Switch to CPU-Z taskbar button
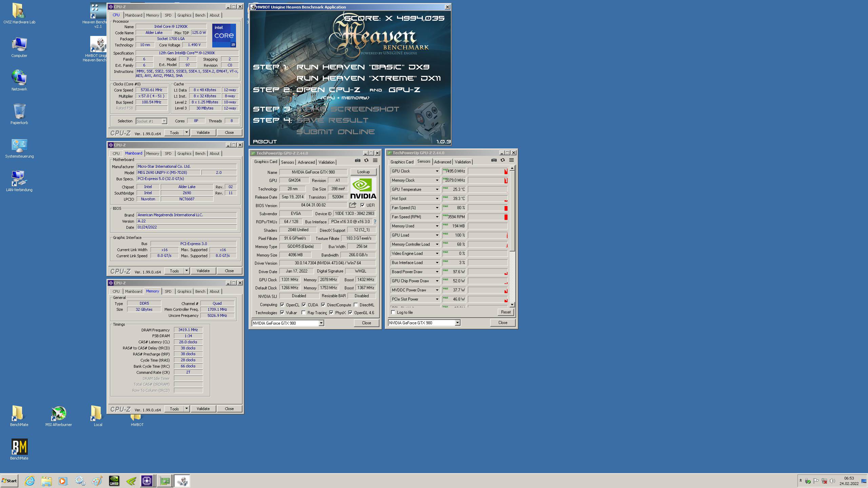 click(147, 481)
